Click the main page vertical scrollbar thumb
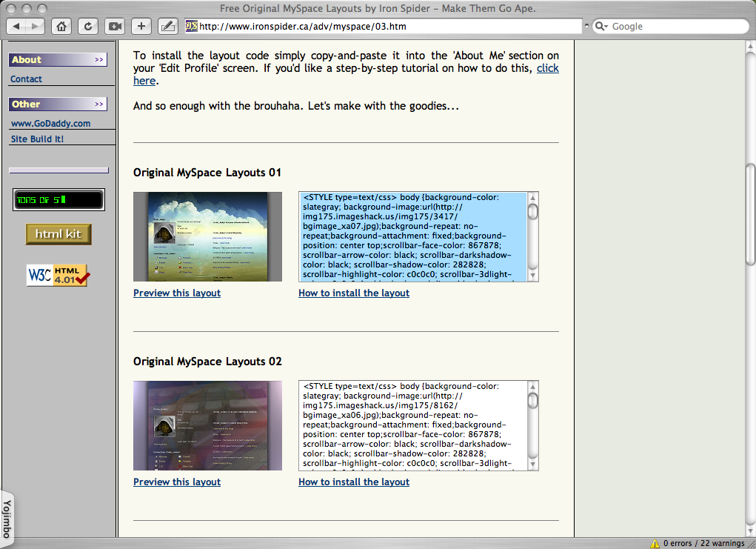 750,215
